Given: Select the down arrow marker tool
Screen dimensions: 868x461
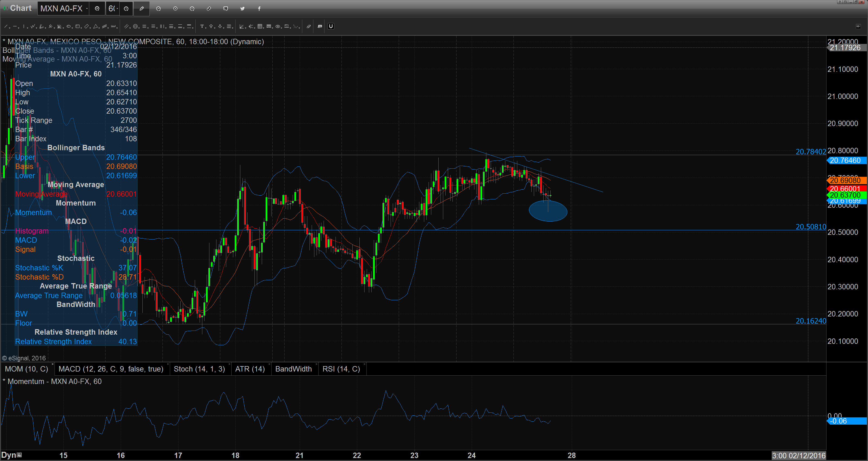Looking at the screenshot, I should tap(220, 26).
